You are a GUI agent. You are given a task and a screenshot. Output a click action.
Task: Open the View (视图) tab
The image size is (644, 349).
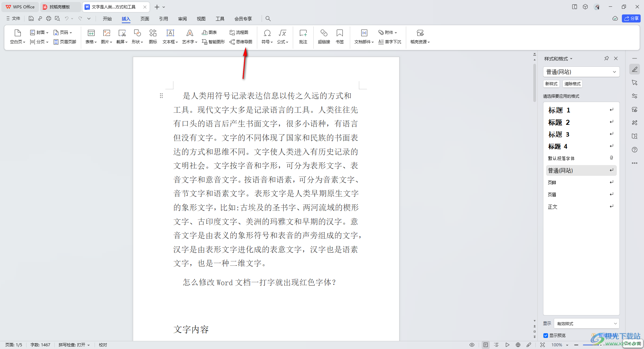(201, 19)
